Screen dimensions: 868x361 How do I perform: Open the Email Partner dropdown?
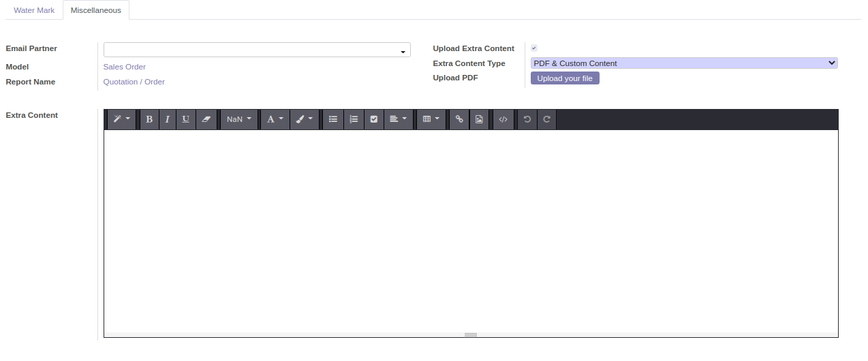pyautogui.click(x=257, y=50)
